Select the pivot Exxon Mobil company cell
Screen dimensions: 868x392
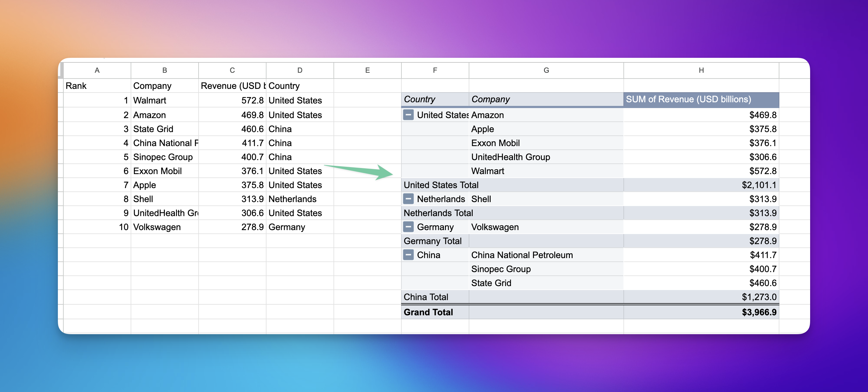(546, 143)
